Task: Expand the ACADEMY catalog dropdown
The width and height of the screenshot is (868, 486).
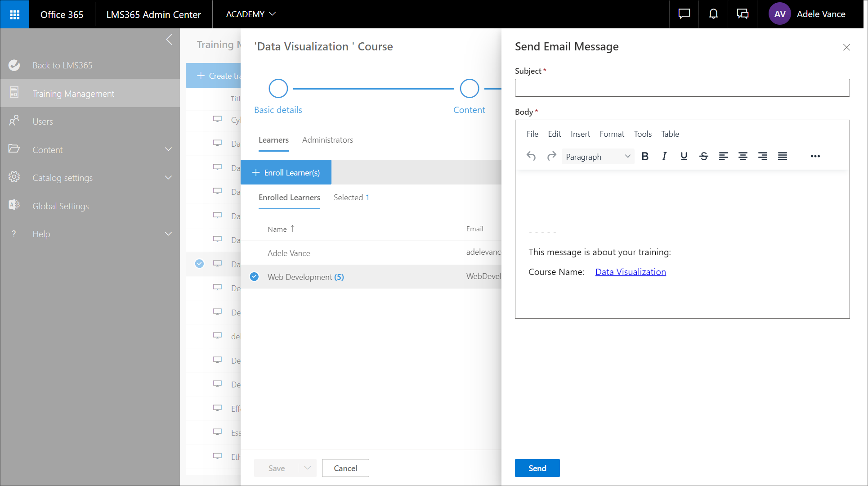Action: [251, 14]
